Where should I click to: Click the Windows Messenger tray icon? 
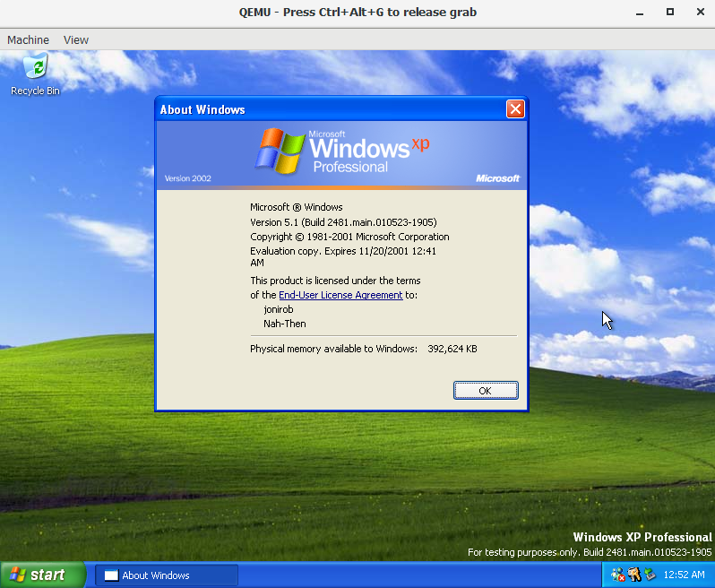click(618, 575)
